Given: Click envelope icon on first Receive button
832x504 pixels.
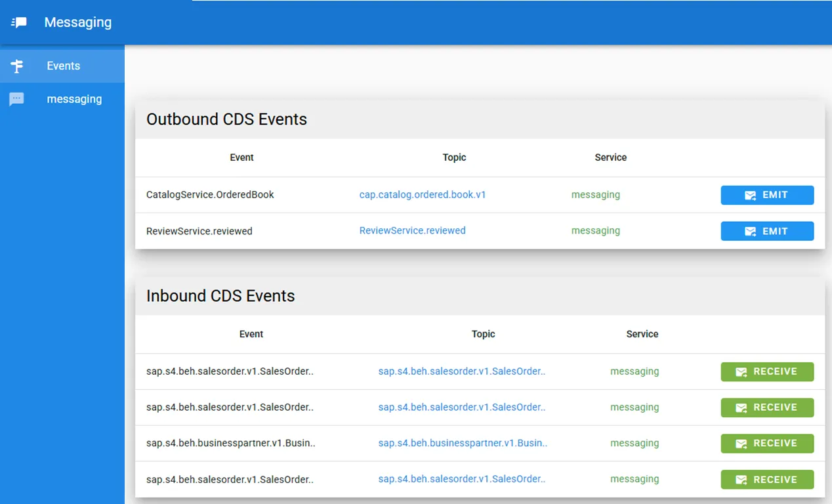Looking at the screenshot, I should 741,372.
